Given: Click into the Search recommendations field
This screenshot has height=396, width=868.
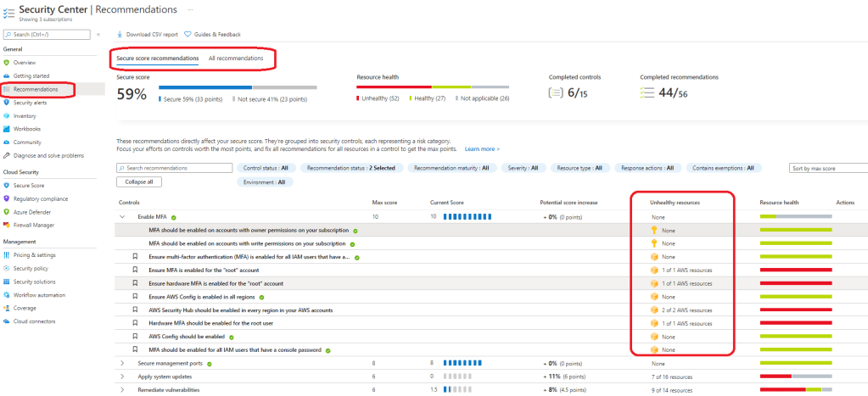Looking at the screenshot, I should coord(174,168).
